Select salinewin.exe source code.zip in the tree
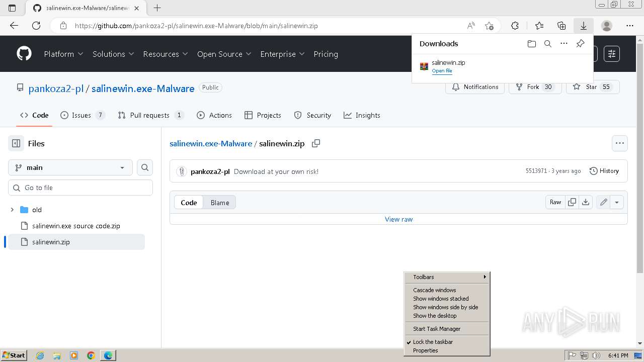 tap(76, 226)
